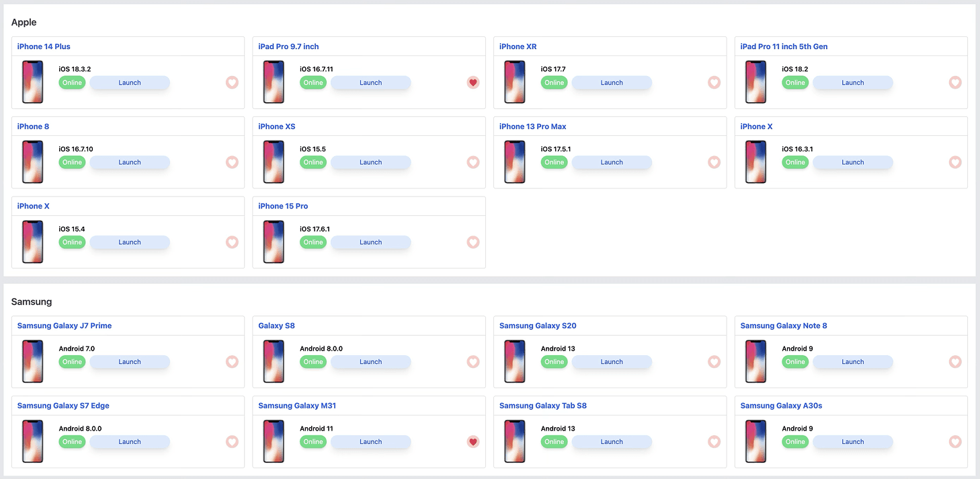Favorite the Samsung Galaxy Tab S8
Viewport: 980px width, 479px height.
(x=714, y=441)
